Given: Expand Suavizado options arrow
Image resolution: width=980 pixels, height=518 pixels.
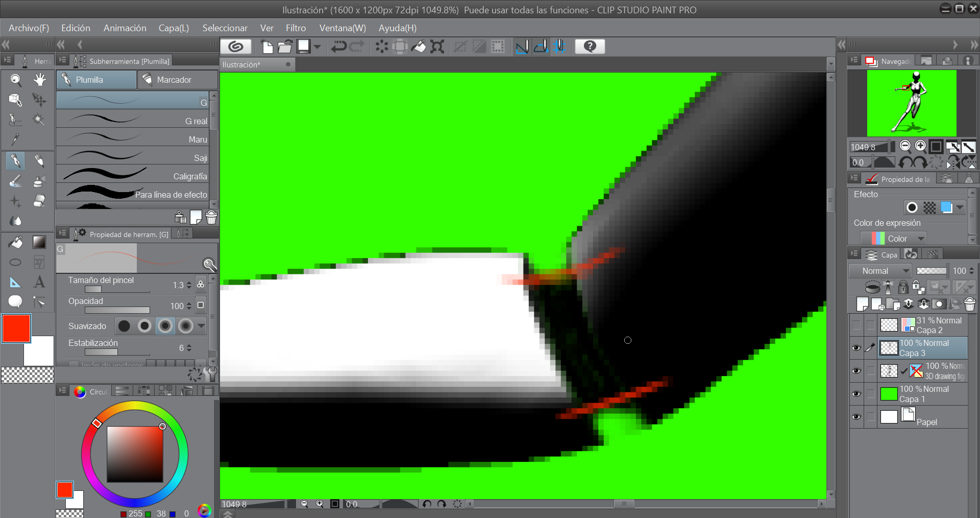Looking at the screenshot, I should coord(201,326).
